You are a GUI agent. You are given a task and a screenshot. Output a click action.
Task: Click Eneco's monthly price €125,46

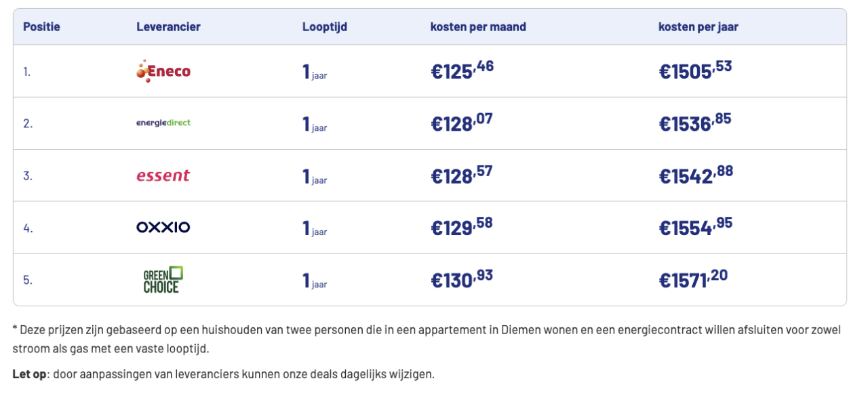(x=462, y=70)
